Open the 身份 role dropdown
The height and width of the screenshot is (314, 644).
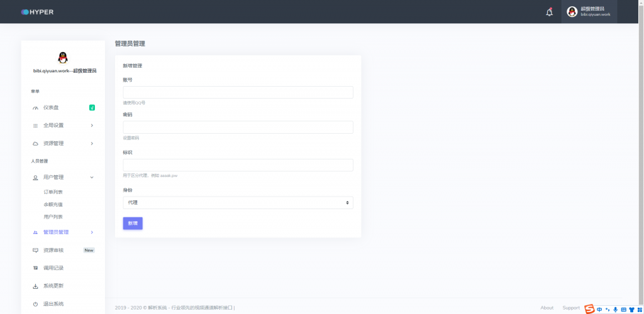[238, 202]
